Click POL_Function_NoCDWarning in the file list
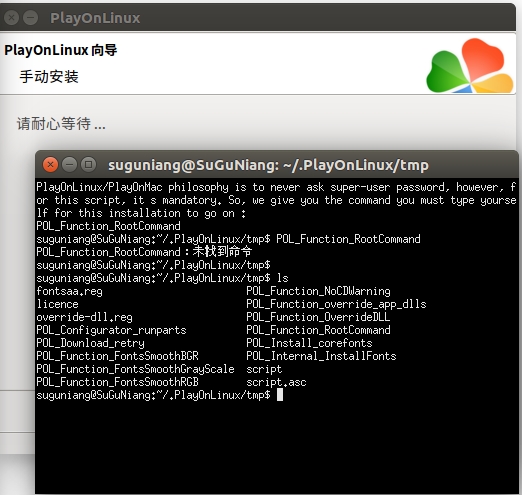This screenshot has height=495, width=522. 318,291
